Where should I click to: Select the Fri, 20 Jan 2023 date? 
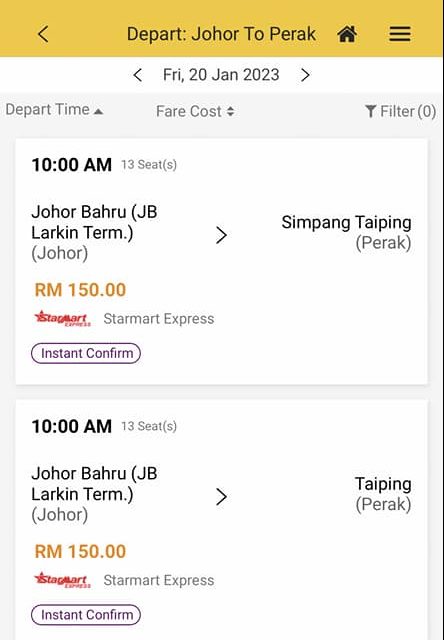coord(221,75)
